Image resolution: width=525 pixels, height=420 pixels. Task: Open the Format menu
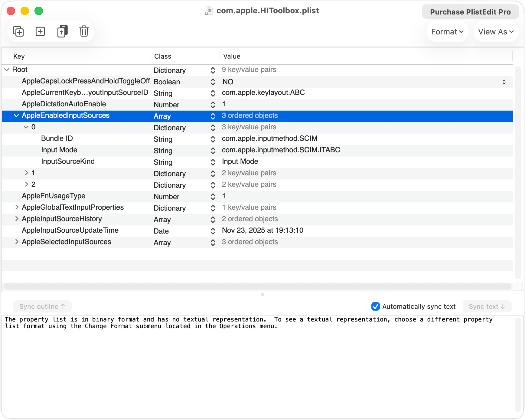click(447, 31)
